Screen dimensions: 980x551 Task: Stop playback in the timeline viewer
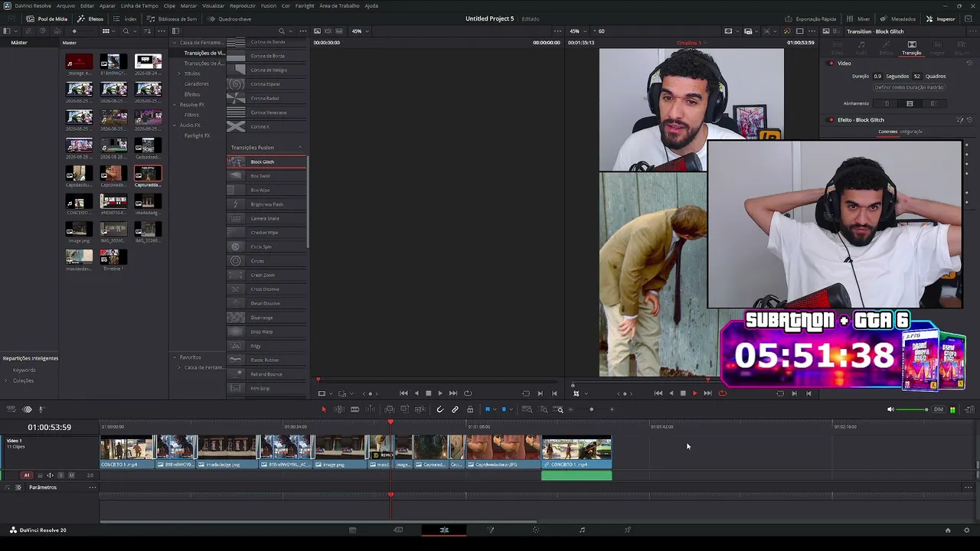[683, 393]
